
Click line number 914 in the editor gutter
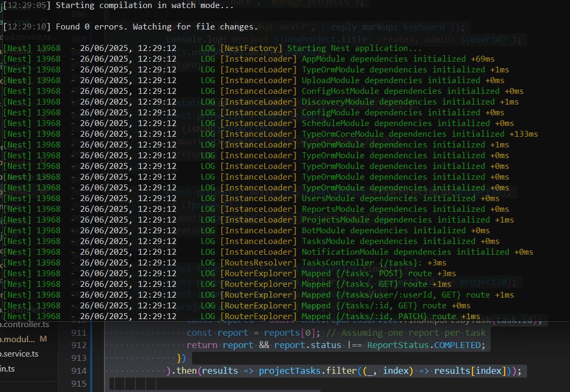click(79, 371)
